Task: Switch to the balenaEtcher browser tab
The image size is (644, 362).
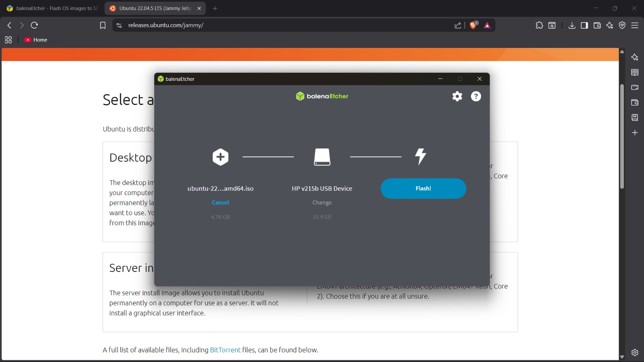Action: point(52,8)
